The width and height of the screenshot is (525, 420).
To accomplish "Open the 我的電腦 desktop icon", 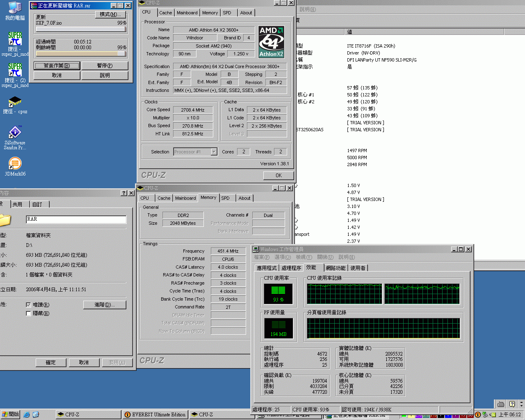I will pos(15,11).
